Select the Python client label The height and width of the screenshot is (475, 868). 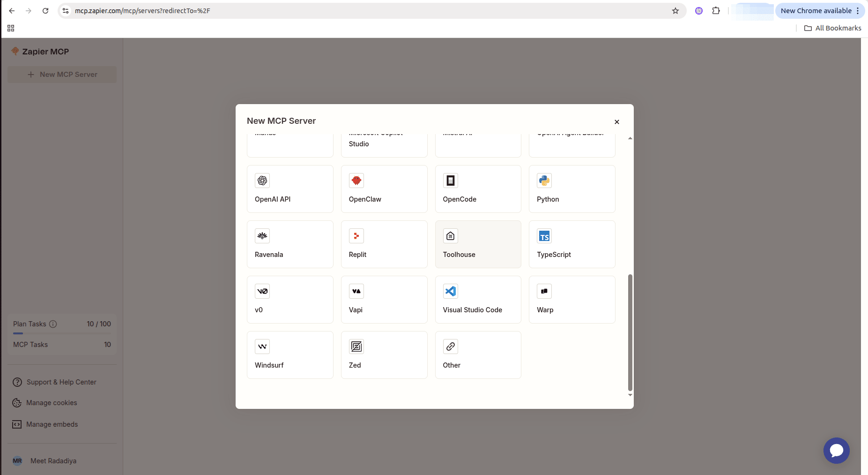point(548,199)
